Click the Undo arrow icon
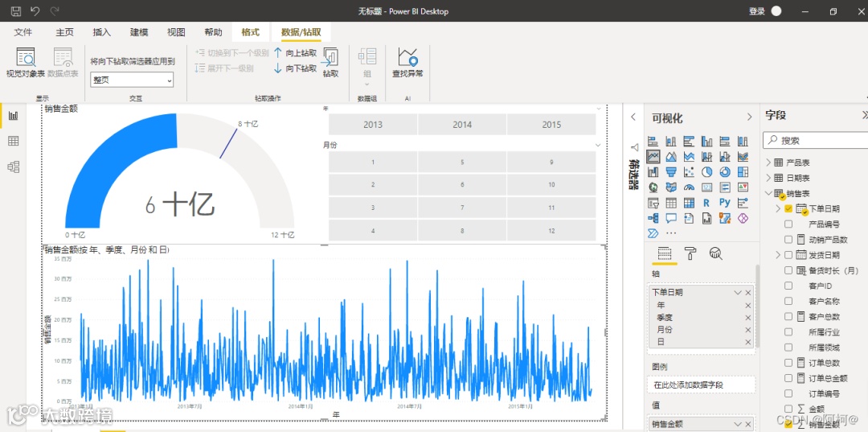This screenshot has height=432, width=868. coord(35,11)
